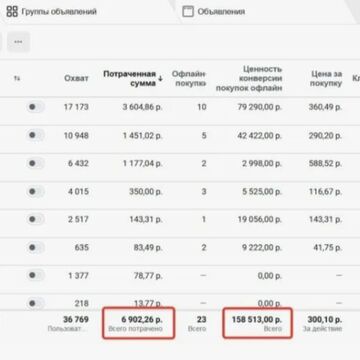This screenshot has width=360, height=360.
Task: Click the 10 948 reach value
Action: 76,136
